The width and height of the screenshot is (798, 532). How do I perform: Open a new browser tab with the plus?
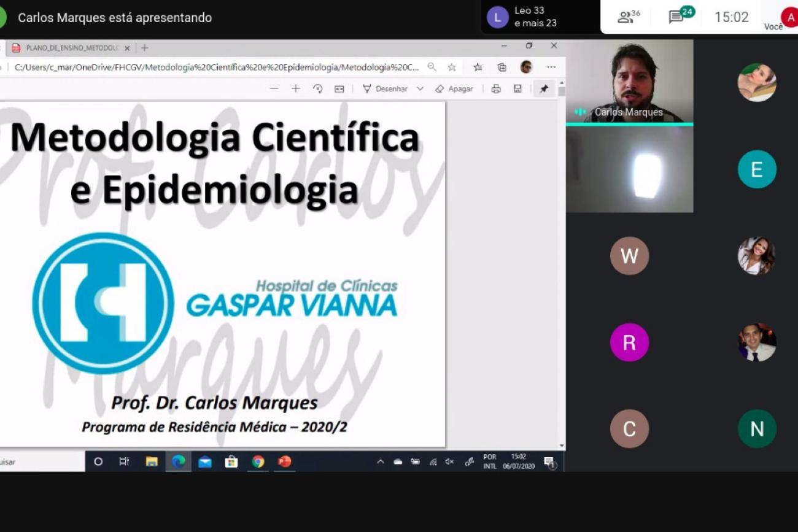(144, 48)
